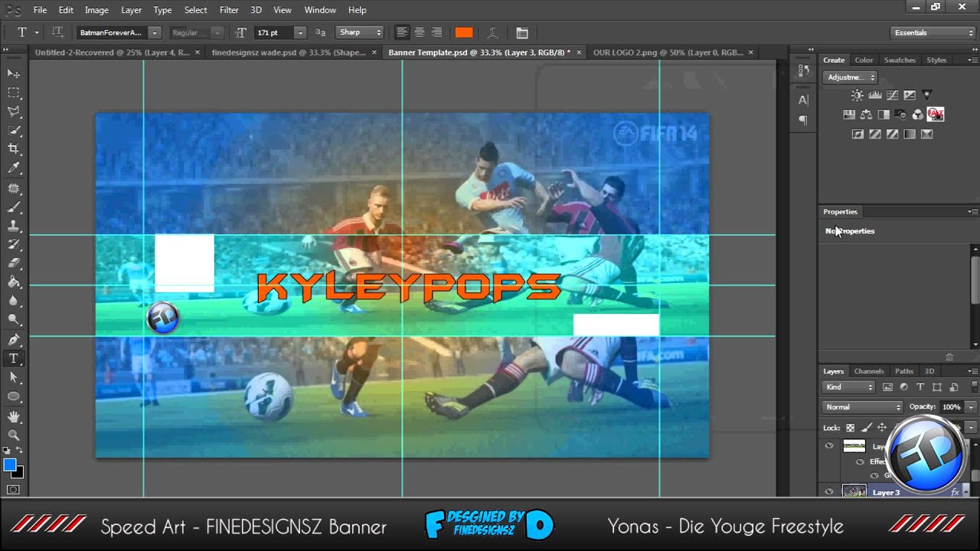This screenshot has width=980, height=551.
Task: Select the Hand tool
Action: [x=14, y=416]
